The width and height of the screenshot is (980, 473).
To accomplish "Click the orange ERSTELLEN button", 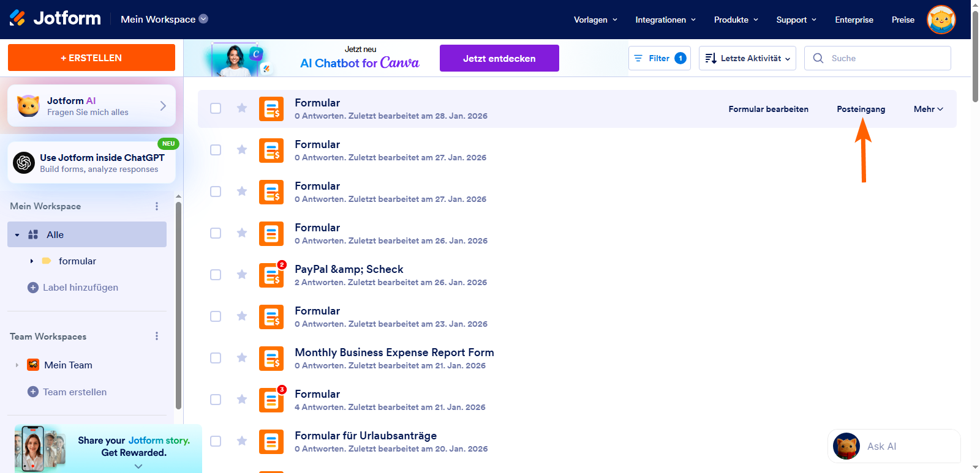I will point(91,58).
